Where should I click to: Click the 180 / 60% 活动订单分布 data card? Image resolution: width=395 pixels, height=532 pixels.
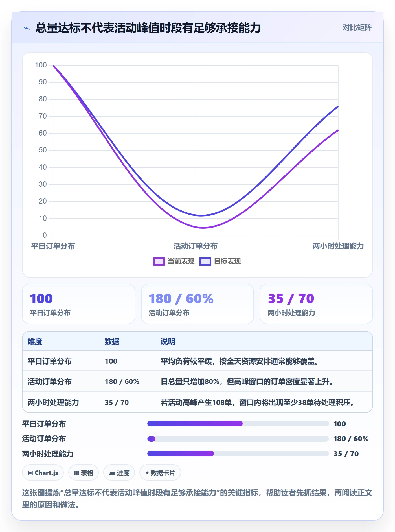pyautogui.click(x=197, y=304)
